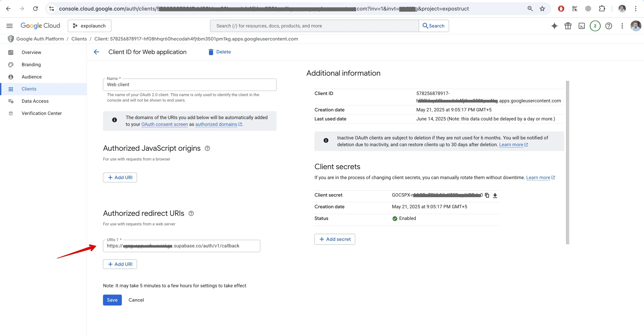This screenshot has width=644, height=336.
Task: Go back with the browser back arrow
Action: (x=8, y=9)
